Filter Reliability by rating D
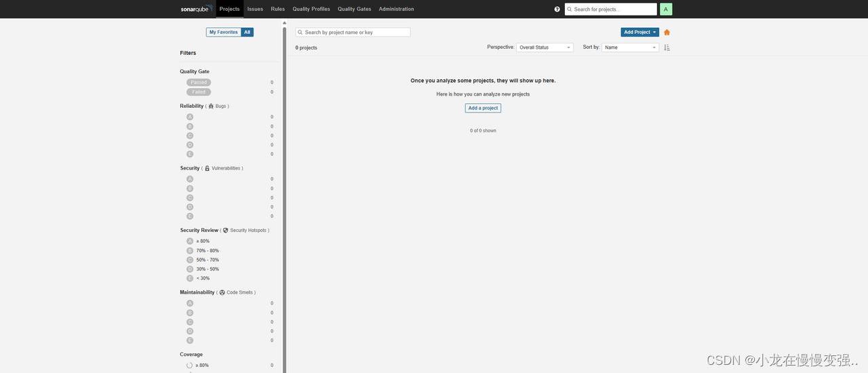This screenshot has width=868, height=373. 190,145
